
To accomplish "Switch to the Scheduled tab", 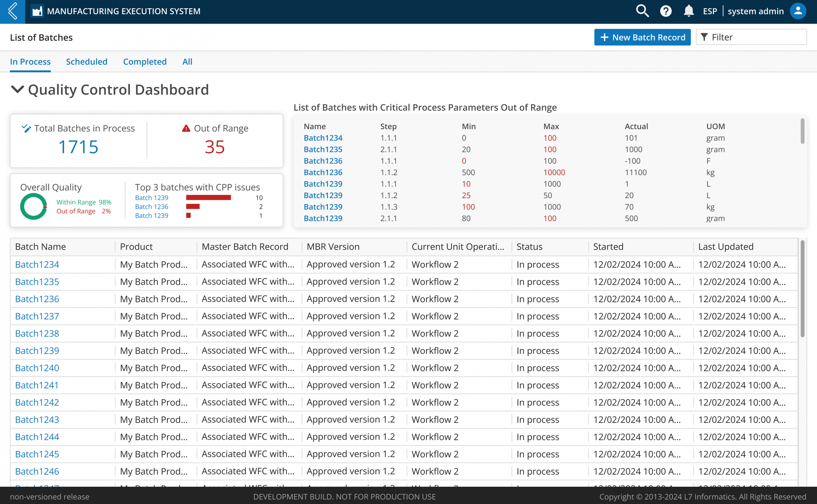I will coord(87,62).
